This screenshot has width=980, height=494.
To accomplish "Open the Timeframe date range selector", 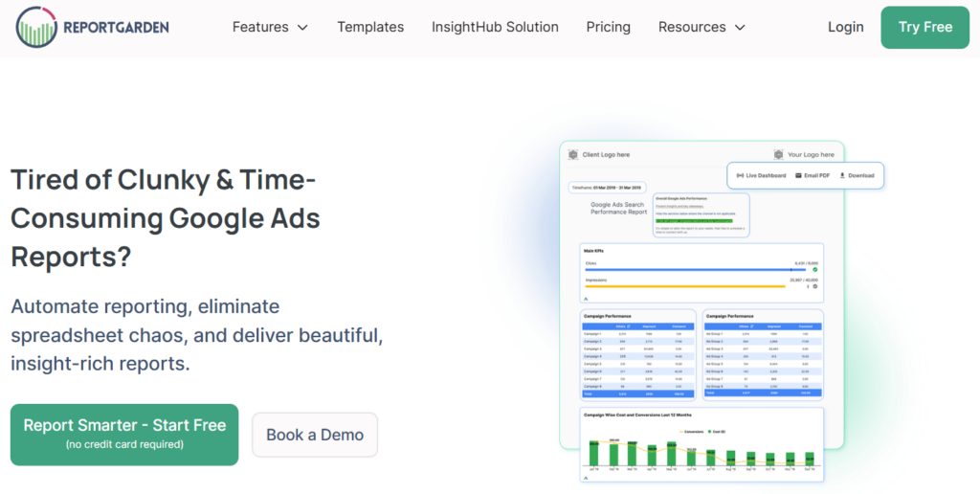I will 607,188.
